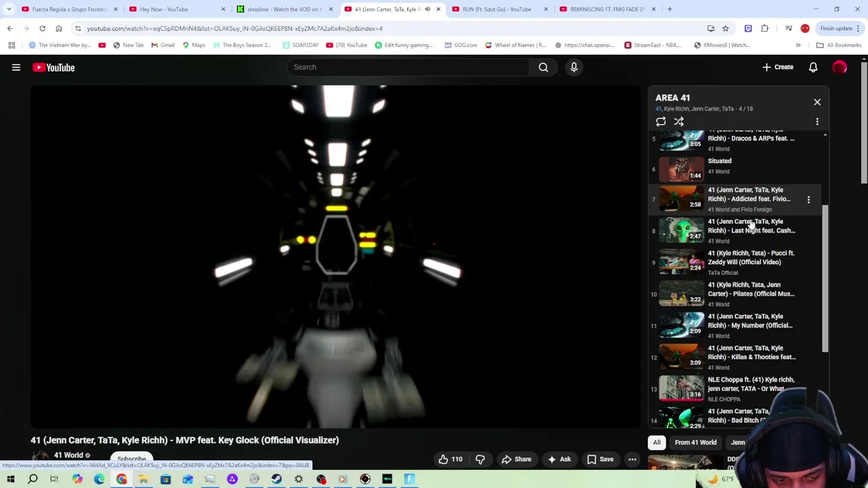Open the account avatar menu
The image size is (868, 488).
(840, 67)
